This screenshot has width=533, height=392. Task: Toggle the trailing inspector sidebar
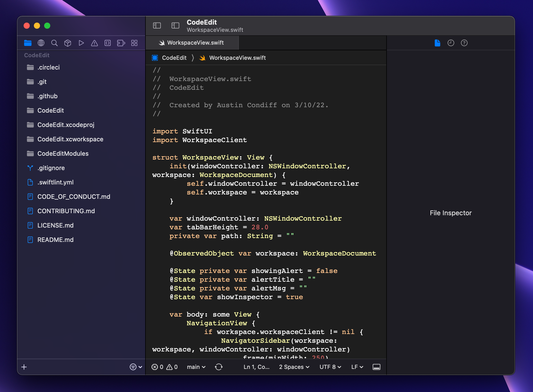tap(175, 25)
